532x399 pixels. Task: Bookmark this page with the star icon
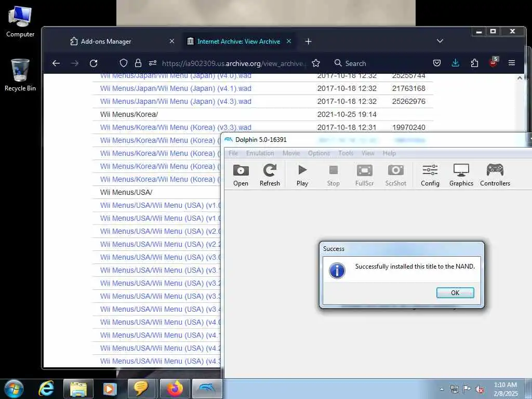click(316, 63)
